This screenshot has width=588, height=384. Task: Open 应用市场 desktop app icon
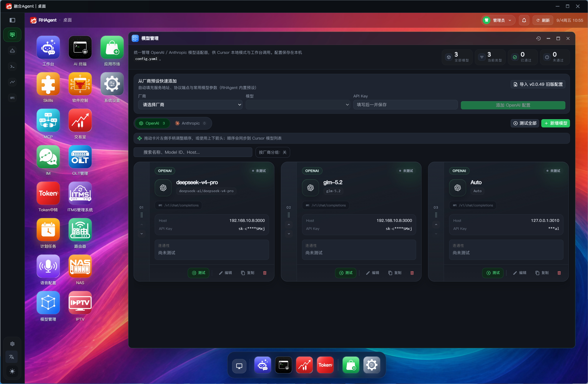pyautogui.click(x=112, y=47)
